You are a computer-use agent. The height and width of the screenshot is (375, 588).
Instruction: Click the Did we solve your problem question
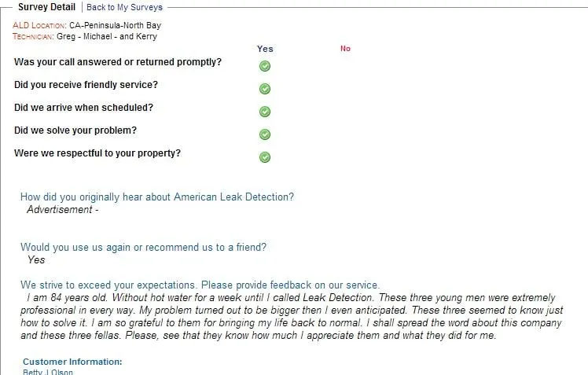tap(81, 131)
